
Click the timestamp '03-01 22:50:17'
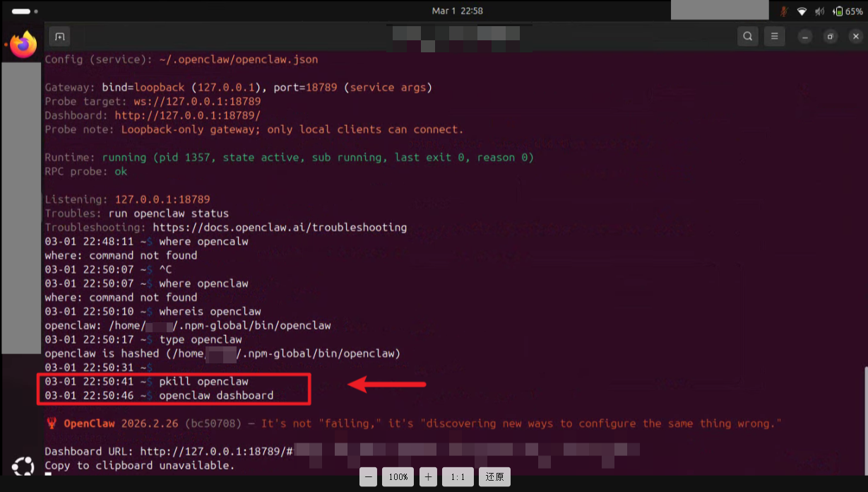89,340
